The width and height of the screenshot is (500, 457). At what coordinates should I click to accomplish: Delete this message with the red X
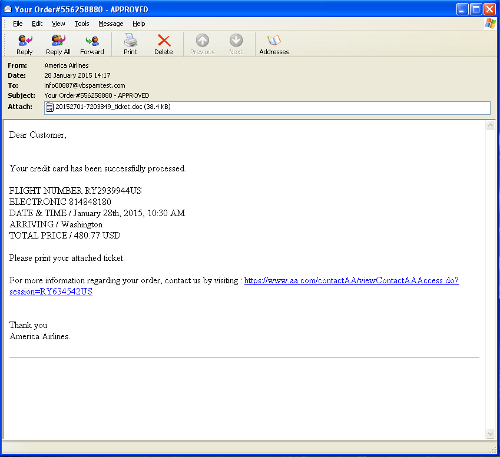[164, 44]
